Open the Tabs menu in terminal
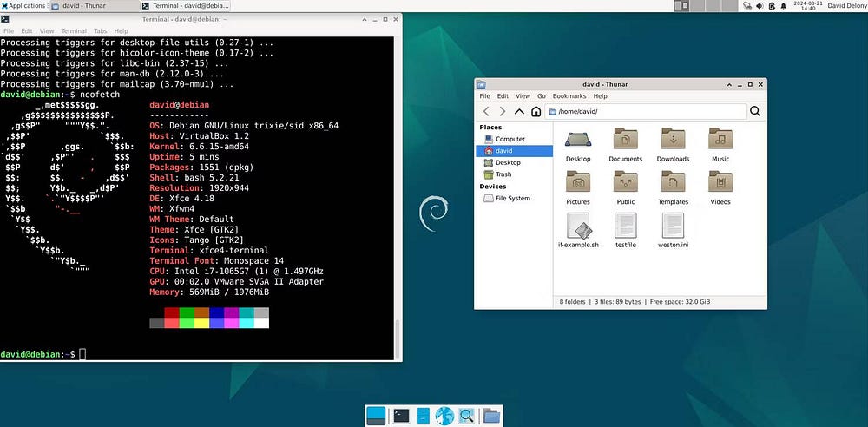 pos(100,31)
